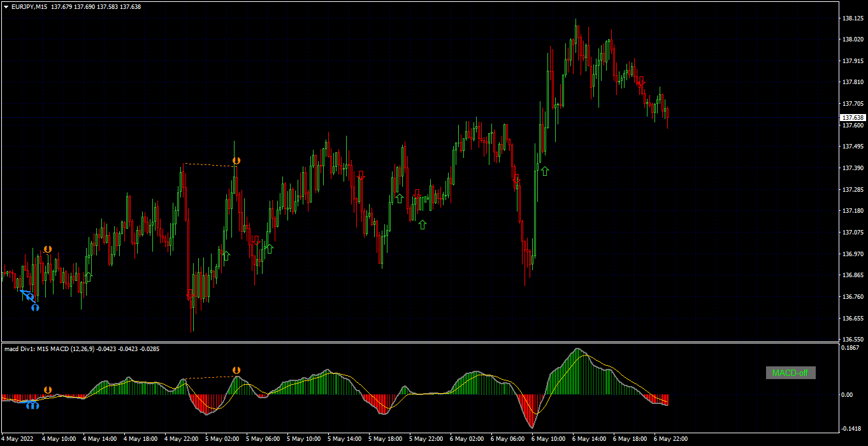The width and height of the screenshot is (868, 446).
Task: Select the green buy arrow under the 6 May 10:00 rally
Action: coord(545,171)
